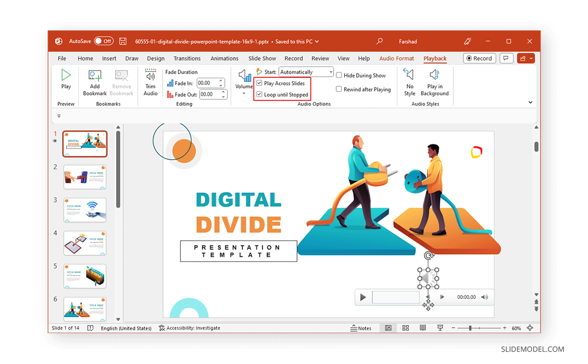Click the Record button
This screenshot has height=364, width=588.
pos(479,58)
